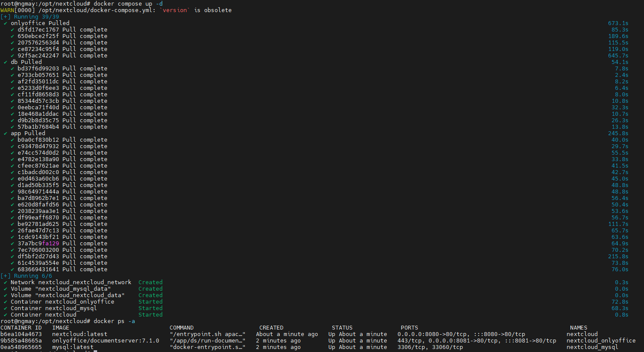The width and height of the screenshot is (644, 352).
Task: Click Started status of nextcloud_mysql container
Action: pyautogui.click(x=151, y=308)
